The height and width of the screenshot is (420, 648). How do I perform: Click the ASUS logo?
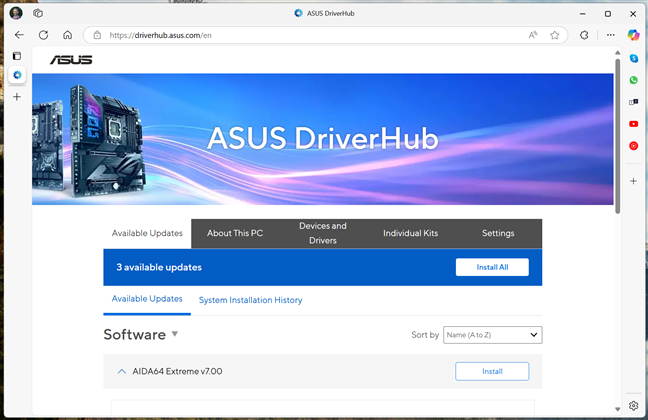[71, 60]
